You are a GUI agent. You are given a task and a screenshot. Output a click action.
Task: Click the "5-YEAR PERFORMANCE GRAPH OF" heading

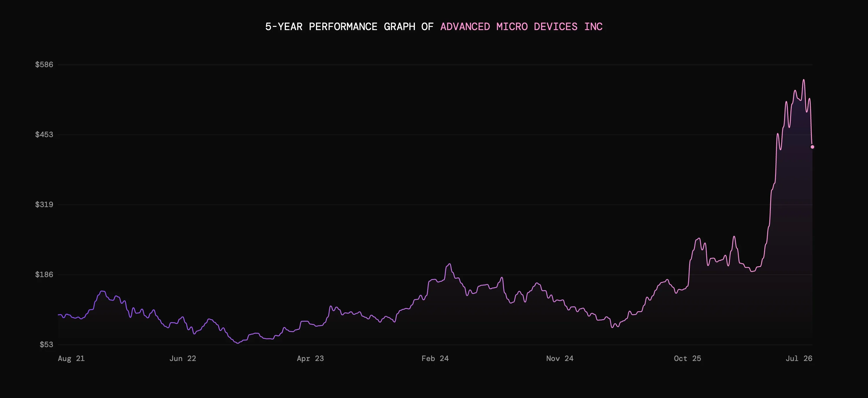coord(349,27)
